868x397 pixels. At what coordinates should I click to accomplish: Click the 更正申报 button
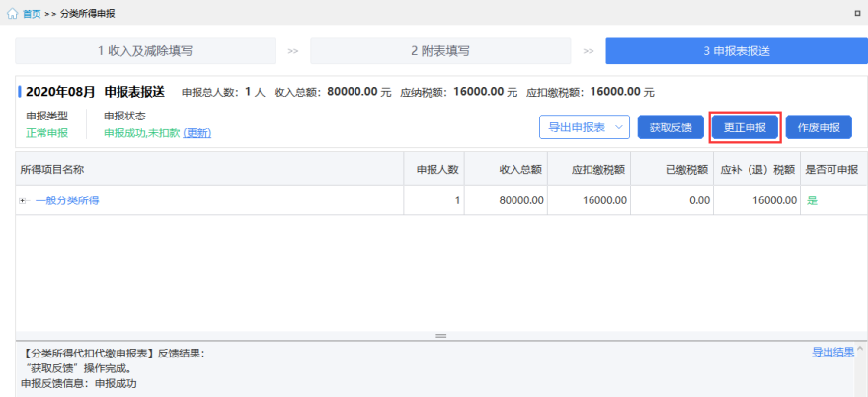point(746,127)
